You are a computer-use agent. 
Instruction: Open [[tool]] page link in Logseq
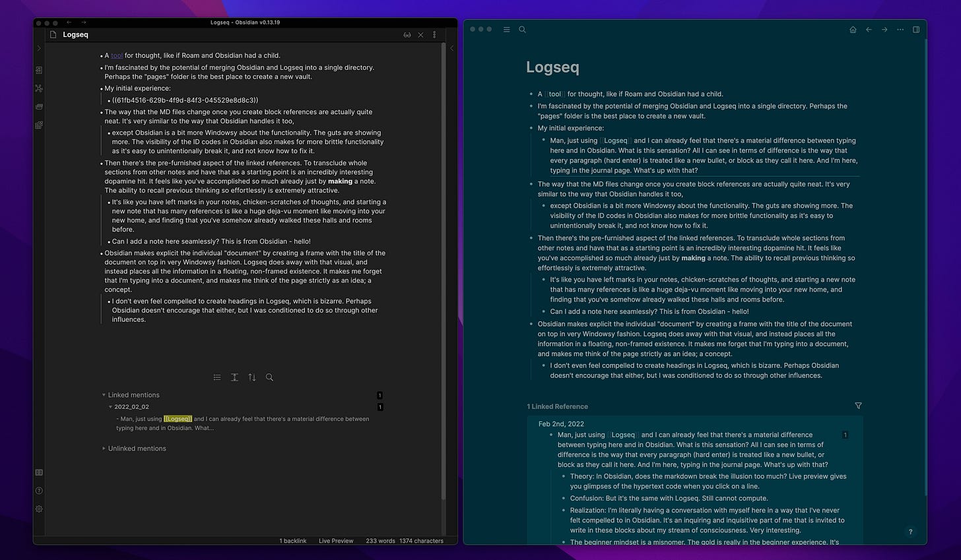(x=554, y=94)
